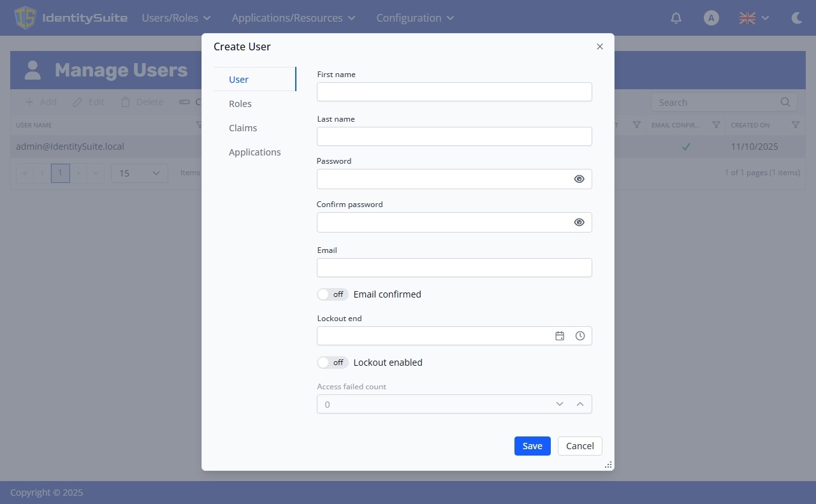816x504 pixels.
Task: Open the user avatar menu
Action: tap(711, 18)
